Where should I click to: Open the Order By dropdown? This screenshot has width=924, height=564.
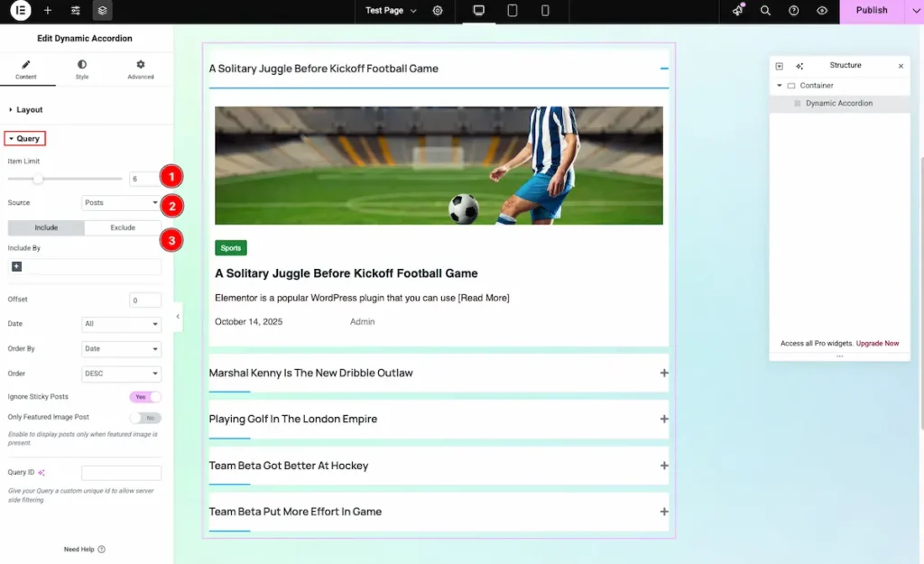pyautogui.click(x=121, y=348)
